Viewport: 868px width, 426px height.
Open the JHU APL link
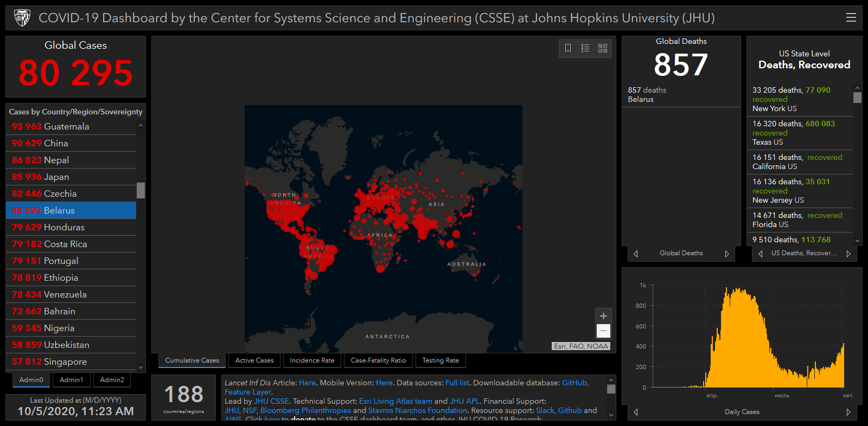pos(464,402)
